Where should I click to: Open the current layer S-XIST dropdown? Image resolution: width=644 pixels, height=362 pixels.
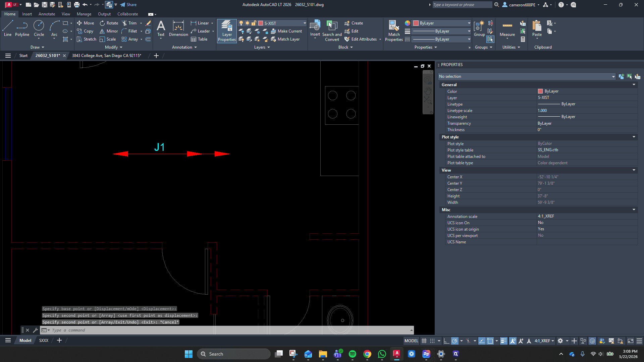coord(272,23)
